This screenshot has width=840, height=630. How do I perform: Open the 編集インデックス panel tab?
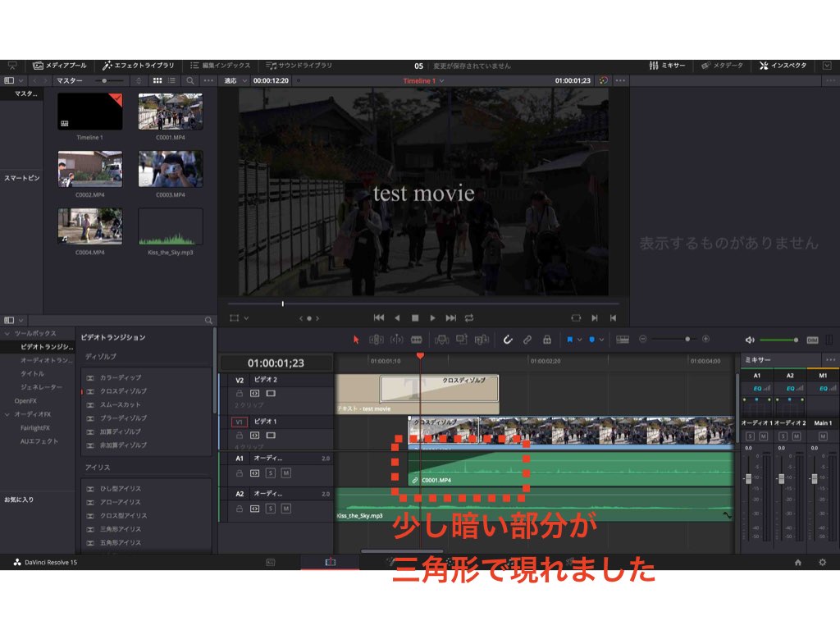pos(220,66)
